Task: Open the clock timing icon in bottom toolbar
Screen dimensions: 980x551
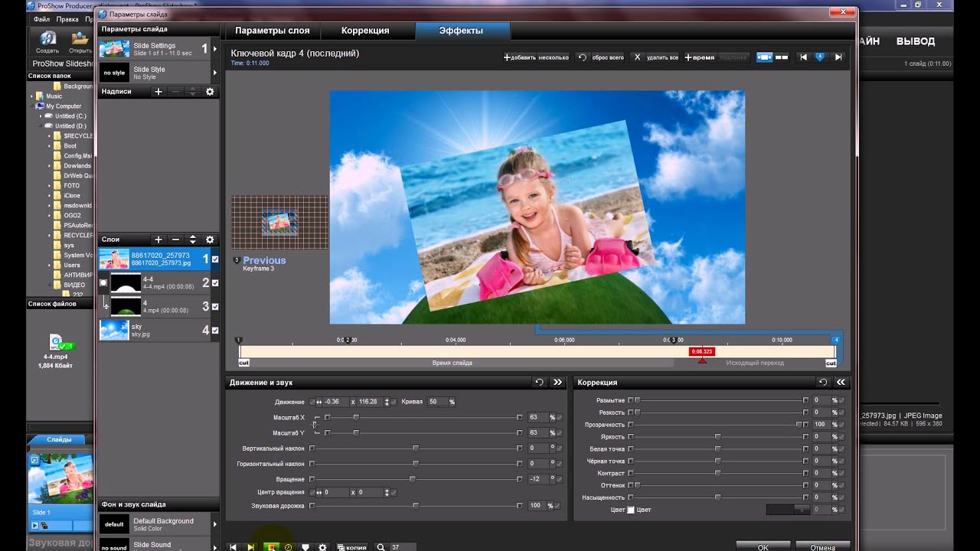Action: coord(288,547)
